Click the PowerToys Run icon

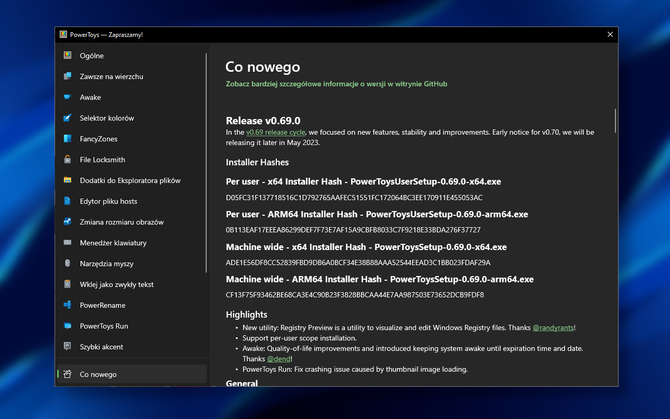[x=67, y=326]
